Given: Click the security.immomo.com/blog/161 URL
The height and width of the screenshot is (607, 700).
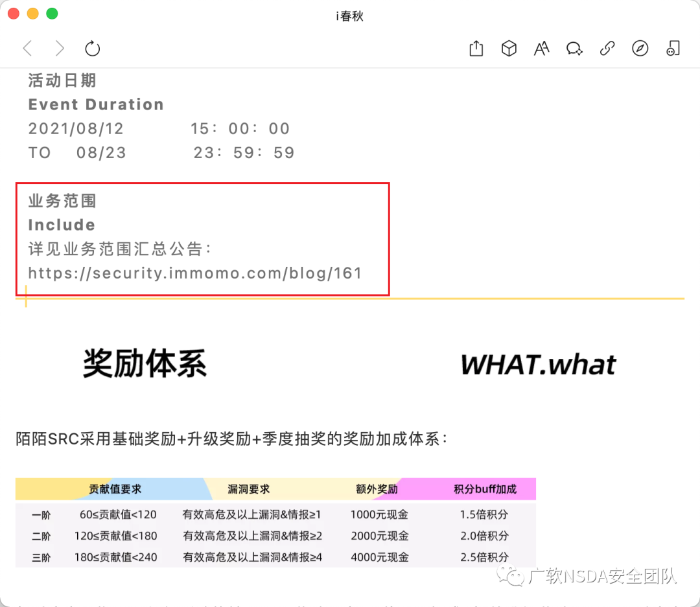Looking at the screenshot, I should (195, 273).
